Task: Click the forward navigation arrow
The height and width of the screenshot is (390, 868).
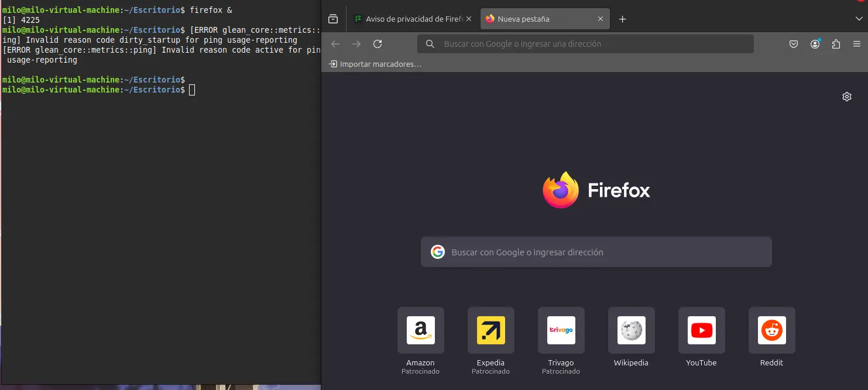Action: [x=356, y=44]
